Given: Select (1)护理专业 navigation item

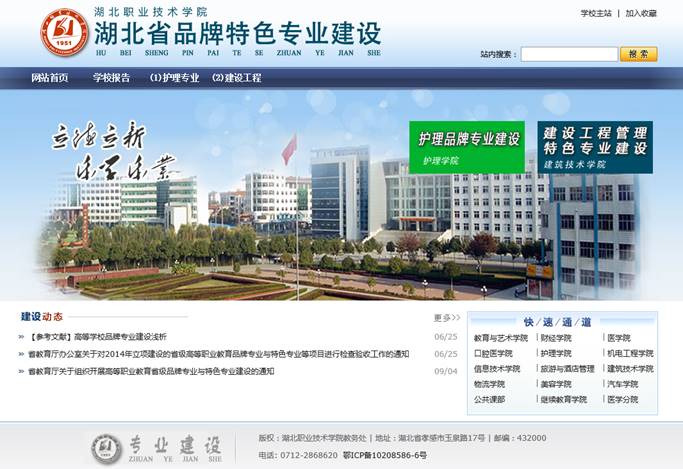Looking at the screenshot, I should [174, 77].
